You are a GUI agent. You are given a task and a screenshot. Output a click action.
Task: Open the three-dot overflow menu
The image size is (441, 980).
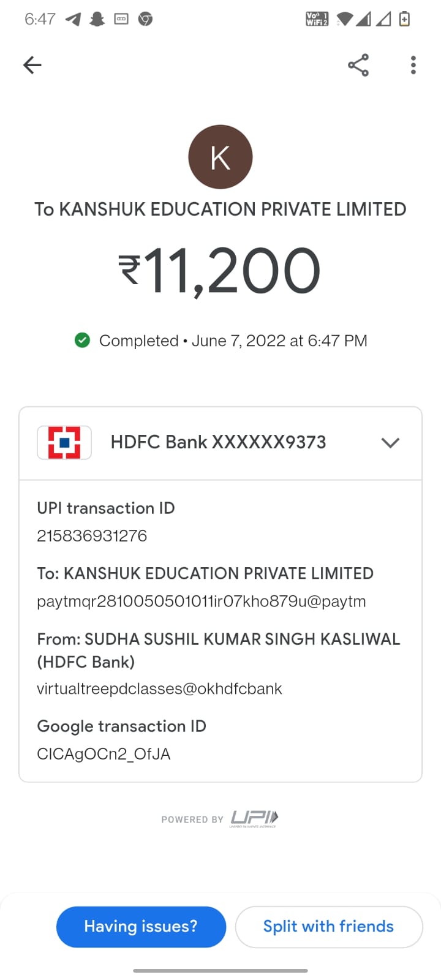pos(413,65)
